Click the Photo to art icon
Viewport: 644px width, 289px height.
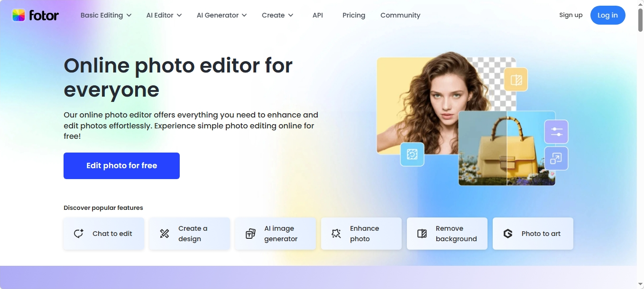[508, 234]
